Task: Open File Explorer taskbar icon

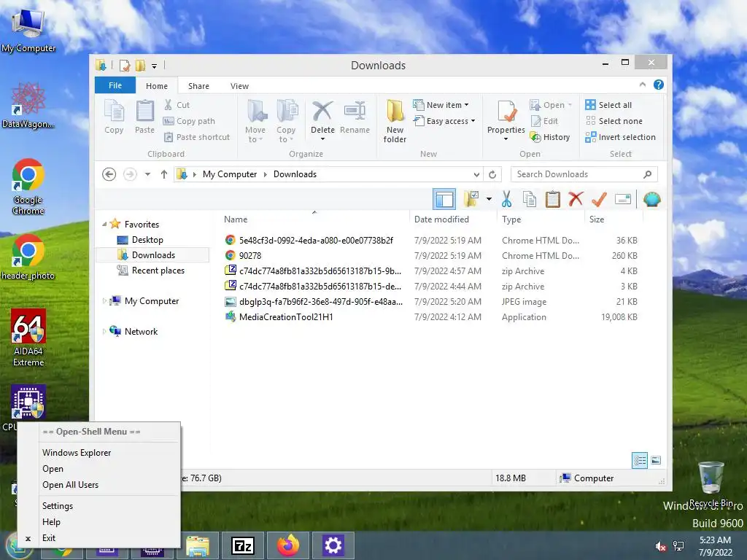Action: 198,545
